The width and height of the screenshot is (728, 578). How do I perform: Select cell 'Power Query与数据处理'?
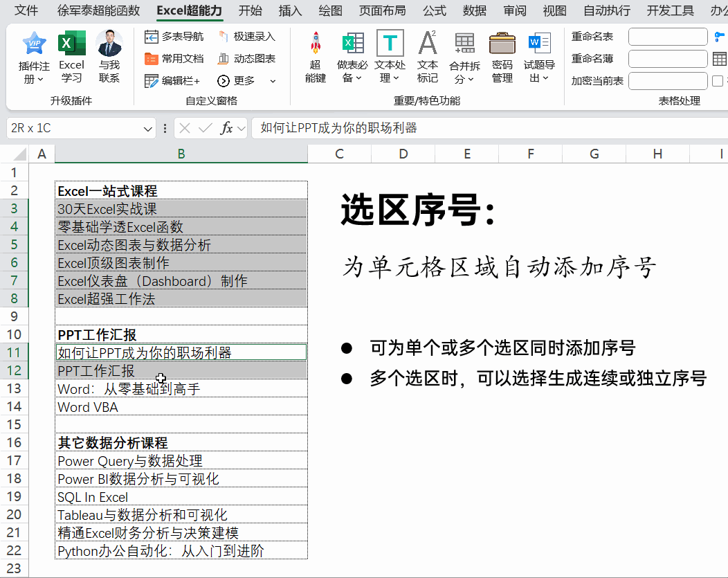pyautogui.click(x=181, y=460)
